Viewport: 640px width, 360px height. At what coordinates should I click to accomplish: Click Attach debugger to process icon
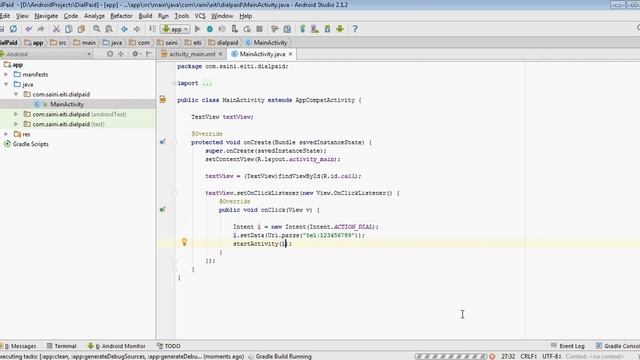click(x=234, y=29)
